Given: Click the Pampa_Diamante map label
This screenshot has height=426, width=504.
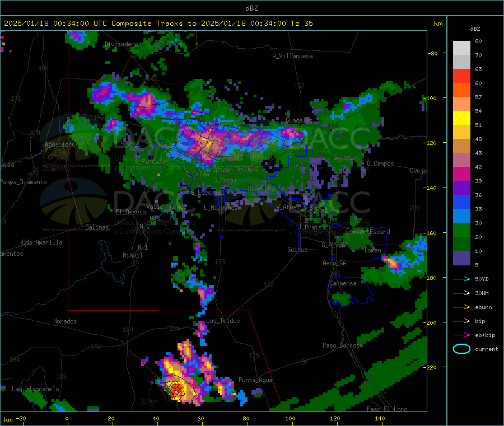Looking at the screenshot, I should coord(24,182).
